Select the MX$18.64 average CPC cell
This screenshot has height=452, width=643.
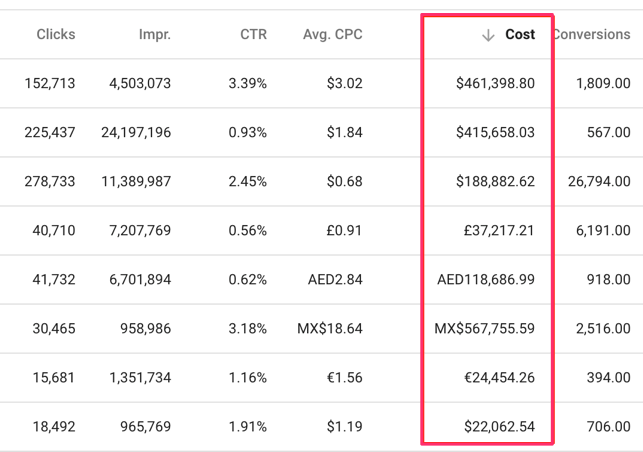(x=330, y=329)
